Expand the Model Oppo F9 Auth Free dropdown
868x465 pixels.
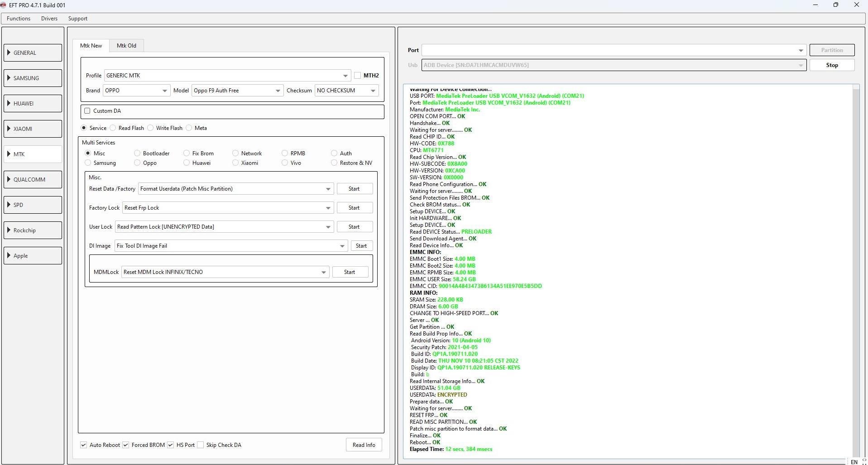pyautogui.click(x=278, y=91)
